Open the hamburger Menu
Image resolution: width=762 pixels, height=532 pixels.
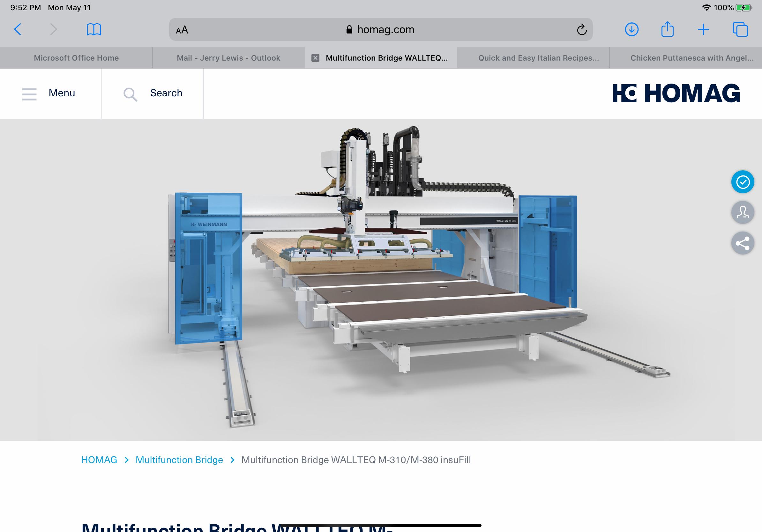[49, 93]
